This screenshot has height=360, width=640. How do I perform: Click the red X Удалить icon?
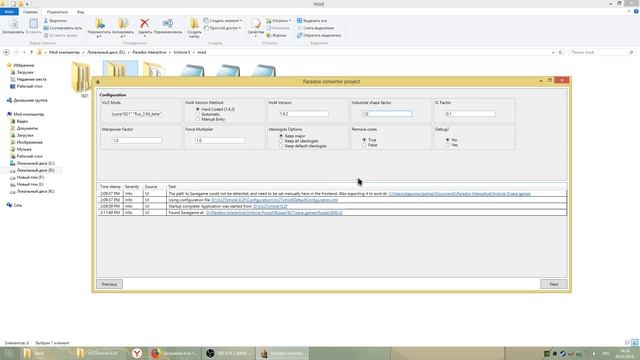click(x=144, y=24)
